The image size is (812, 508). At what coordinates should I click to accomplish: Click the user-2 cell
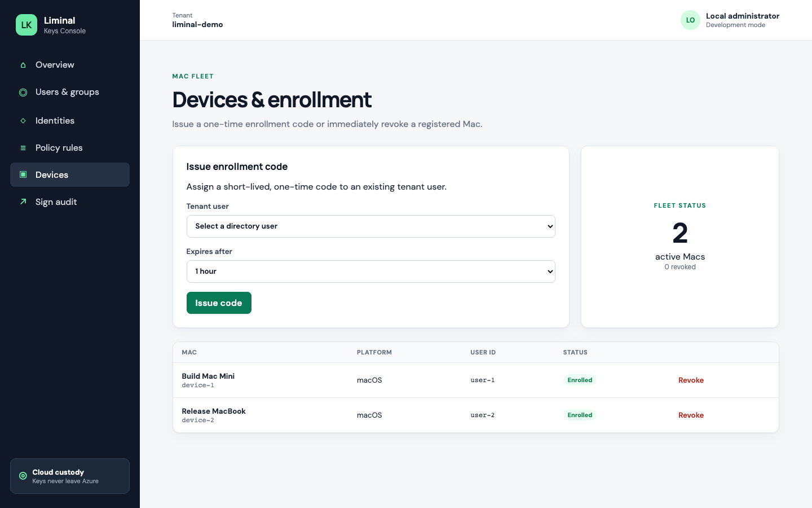tap(483, 415)
